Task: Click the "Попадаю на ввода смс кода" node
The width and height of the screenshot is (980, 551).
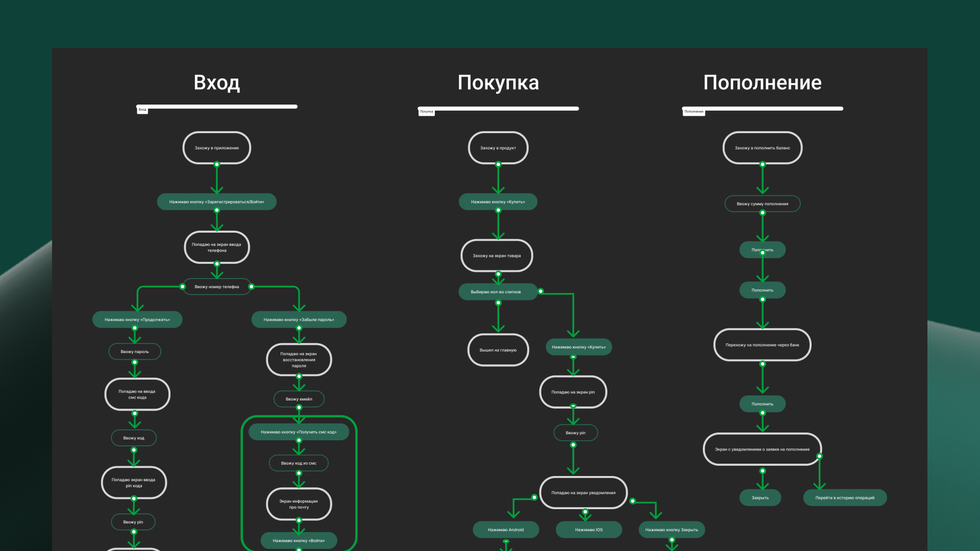Action: pyautogui.click(x=137, y=394)
